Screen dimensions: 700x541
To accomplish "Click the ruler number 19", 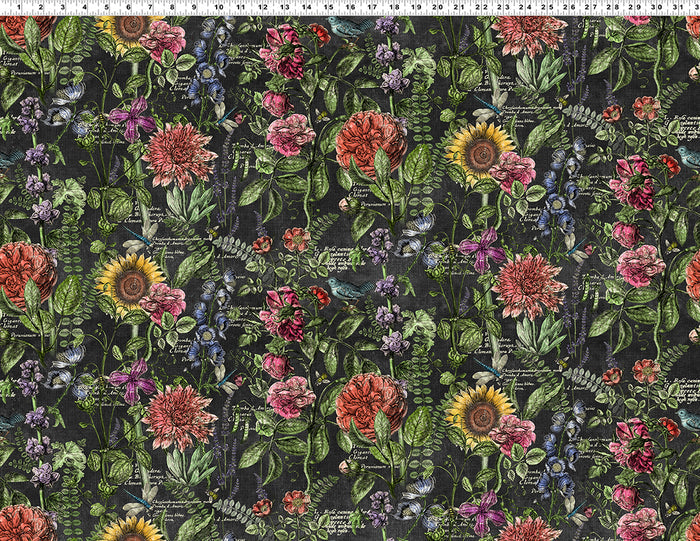I will click(416, 7).
